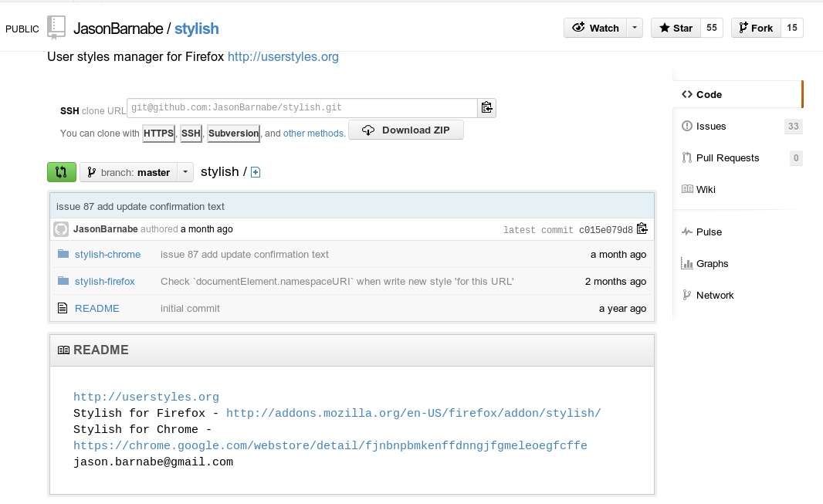
Task: Open README's initial commit message
Action: [190, 309]
